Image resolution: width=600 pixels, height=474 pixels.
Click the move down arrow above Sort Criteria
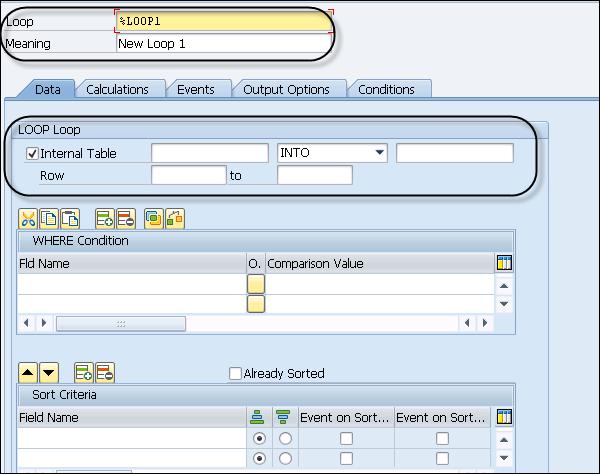pos(49,373)
